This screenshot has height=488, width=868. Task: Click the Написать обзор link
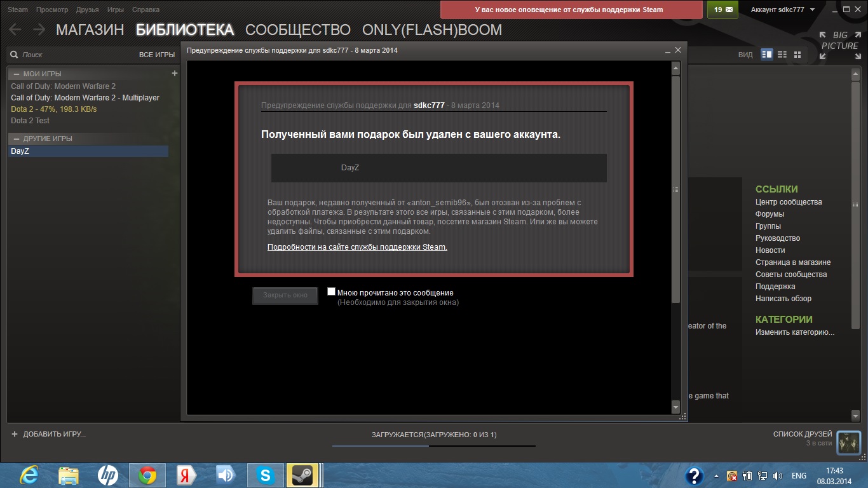[x=783, y=299]
